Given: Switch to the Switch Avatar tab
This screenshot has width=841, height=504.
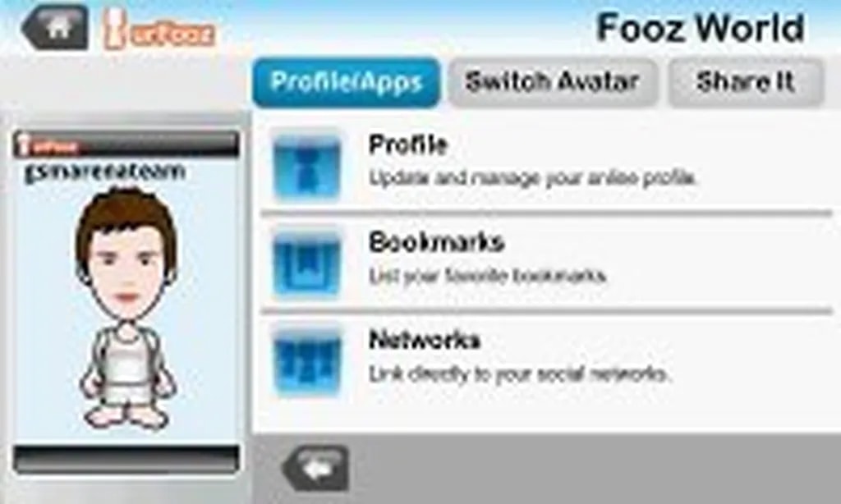Looking at the screenshot, I should [x=553, y=82].
